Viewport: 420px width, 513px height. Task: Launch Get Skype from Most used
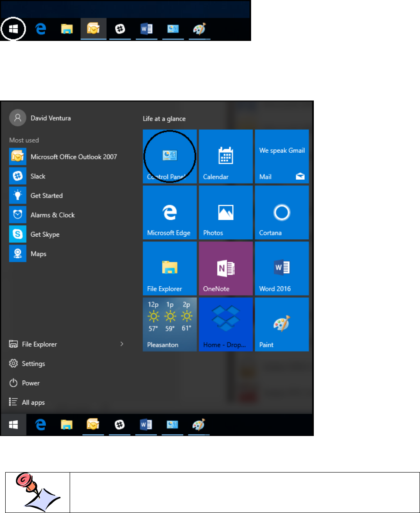34,234
